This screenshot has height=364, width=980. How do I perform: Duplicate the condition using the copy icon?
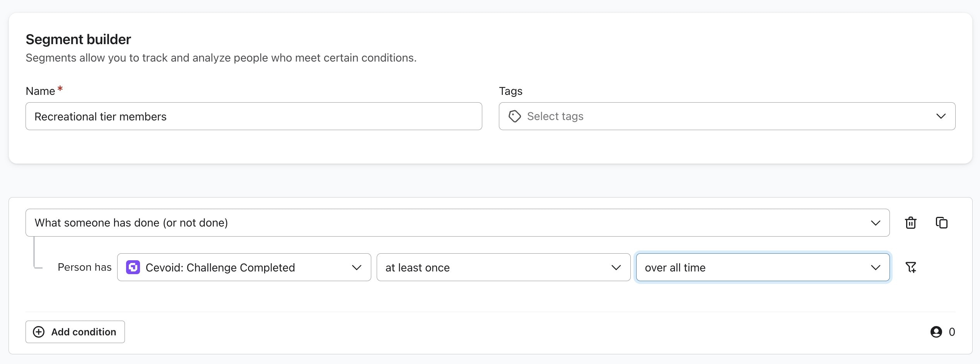click(941, 223)
